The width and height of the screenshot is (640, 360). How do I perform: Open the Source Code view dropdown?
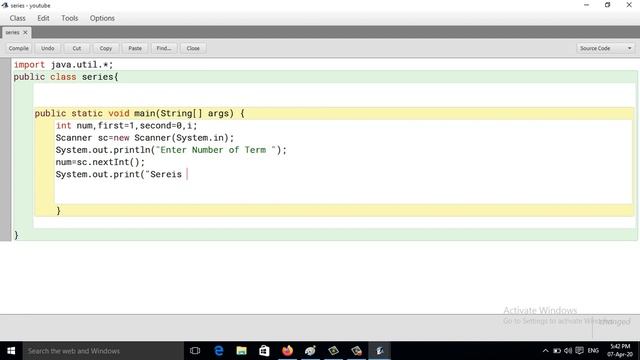pos(606,48)
